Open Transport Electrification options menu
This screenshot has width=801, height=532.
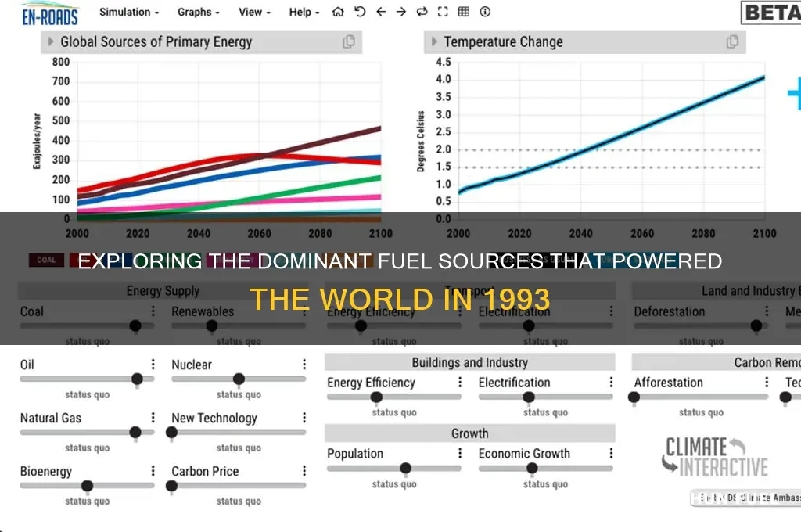pos(611,311)
